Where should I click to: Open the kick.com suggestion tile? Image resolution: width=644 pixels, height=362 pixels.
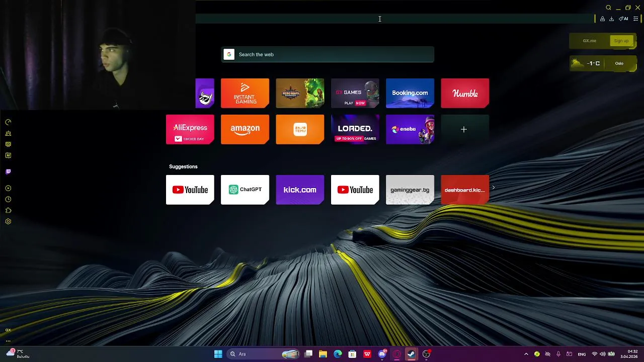300,190
